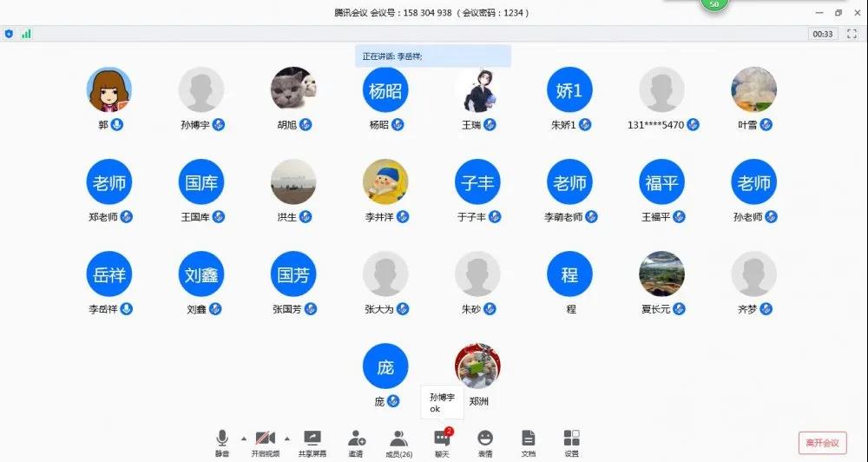Turn on video with 开启视频 icon
Screen dimensions: 868x462
point(266,439)
